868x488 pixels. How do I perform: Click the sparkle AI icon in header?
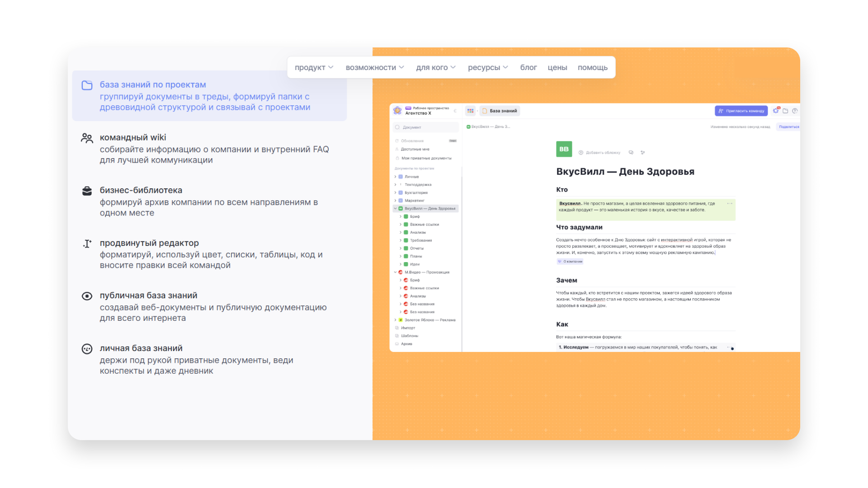coord(642,153)
